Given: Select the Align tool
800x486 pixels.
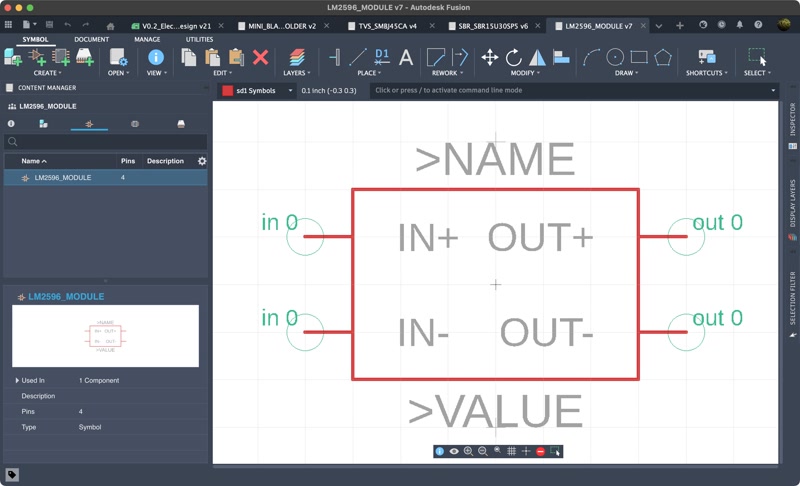Looking at the screenshot, I should [561, 57].
